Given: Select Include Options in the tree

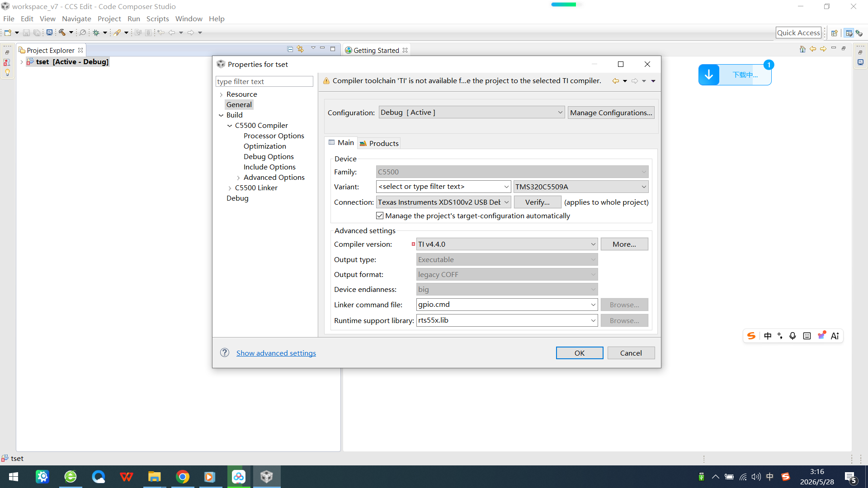Looking at the screenshot, I should [x=269, y=167].
